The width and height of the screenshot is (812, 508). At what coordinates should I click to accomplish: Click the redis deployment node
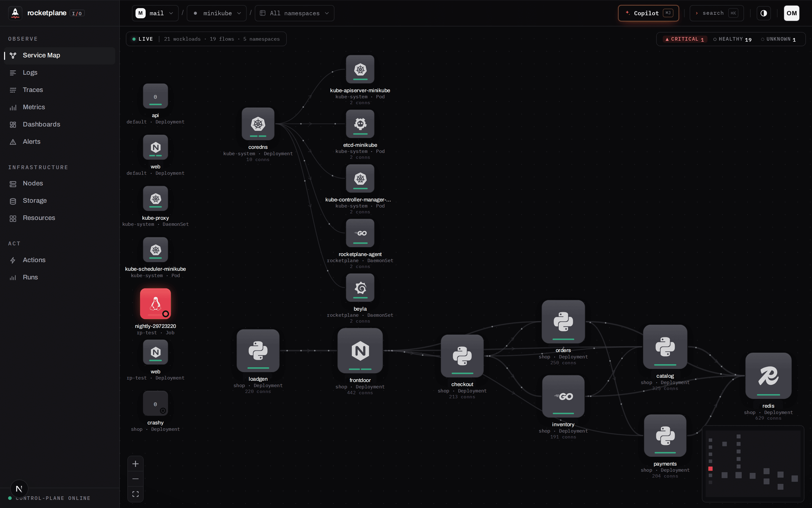coord(768,376)
